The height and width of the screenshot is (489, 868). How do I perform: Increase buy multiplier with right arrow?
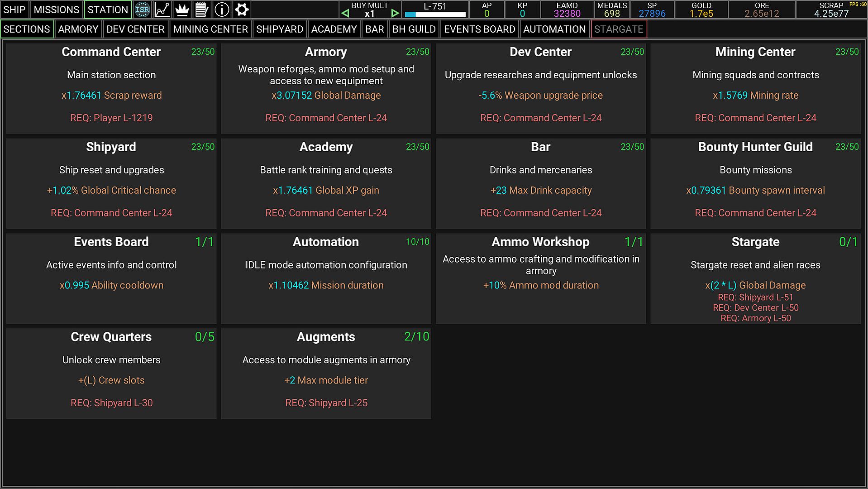(395, 14)
